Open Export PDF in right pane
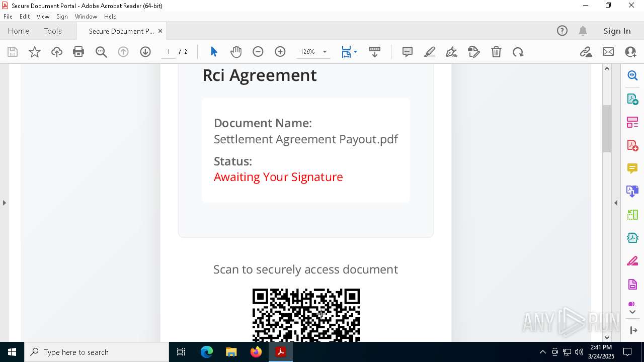The image size is (644, 362). click(x=632, y=99)
